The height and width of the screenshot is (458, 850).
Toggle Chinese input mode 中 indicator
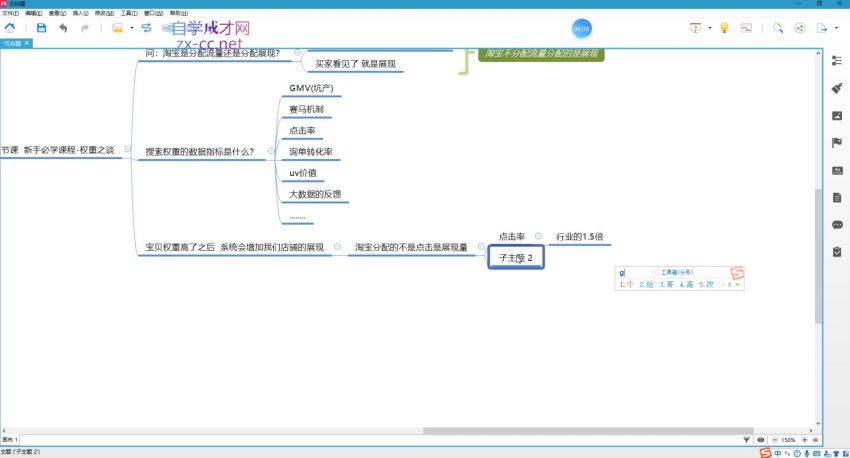tap(777, 454)
